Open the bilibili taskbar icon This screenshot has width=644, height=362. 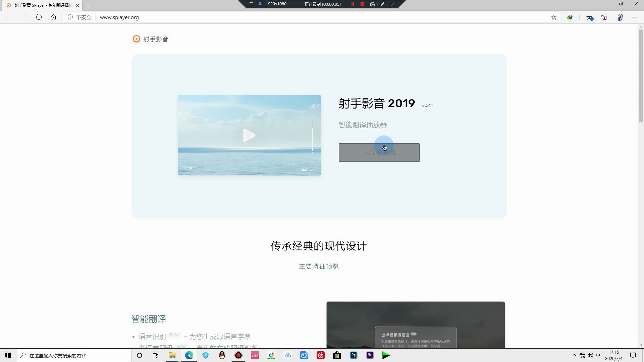255,355
